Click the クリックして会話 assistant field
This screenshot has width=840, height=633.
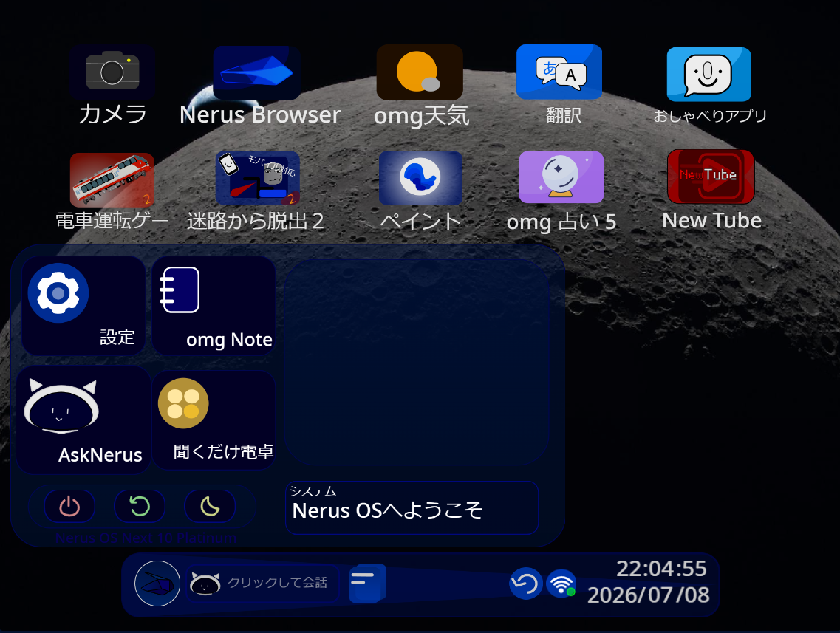pos(262,583)
